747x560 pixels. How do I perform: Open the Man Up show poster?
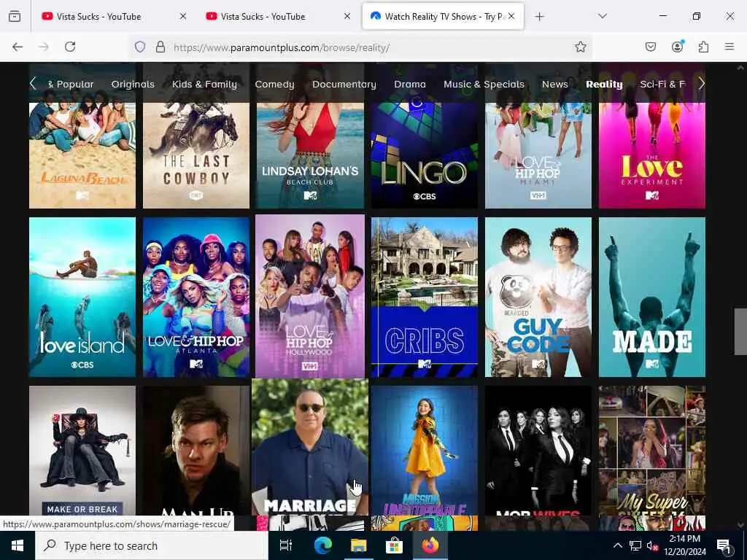196,451
